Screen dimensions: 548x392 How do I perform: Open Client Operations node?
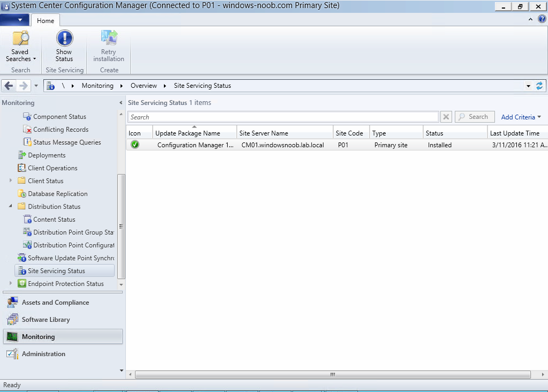click(x=52, y=168)
